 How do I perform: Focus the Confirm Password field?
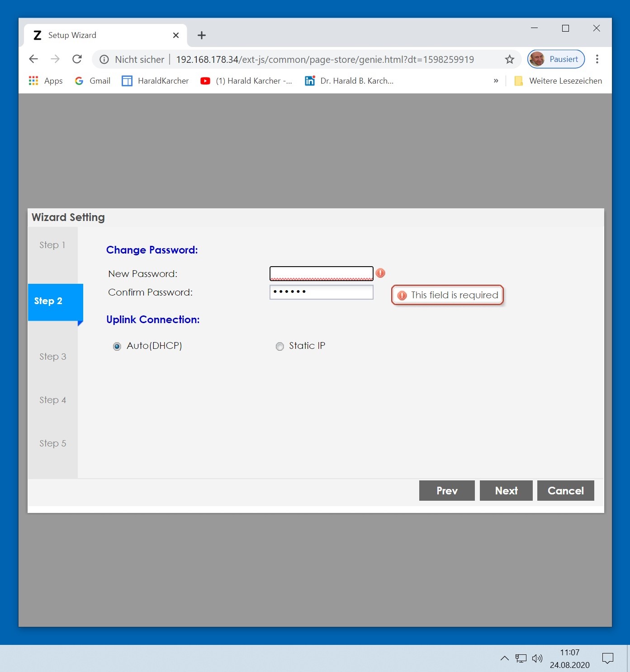(x=322, y=292)
